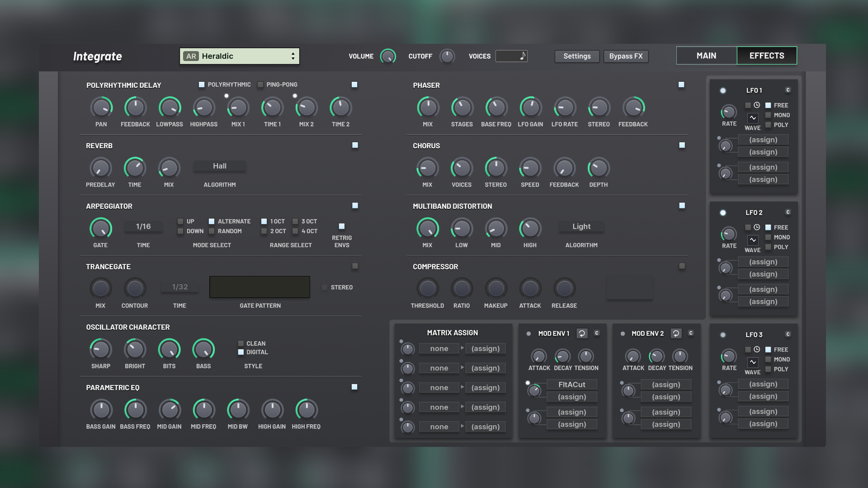The height and width of the screenshot is (488, 868).
Task: Click the C copy icon on LFO 2 panel
Action: pyautogui.click(x=788, y=212)
